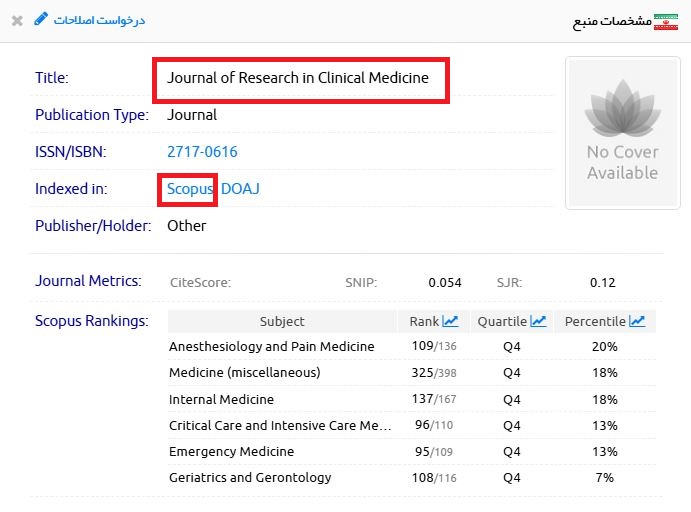Click the pencil edit icon
The width and height of the screenshot is (691, 512).
coord(41,19)
